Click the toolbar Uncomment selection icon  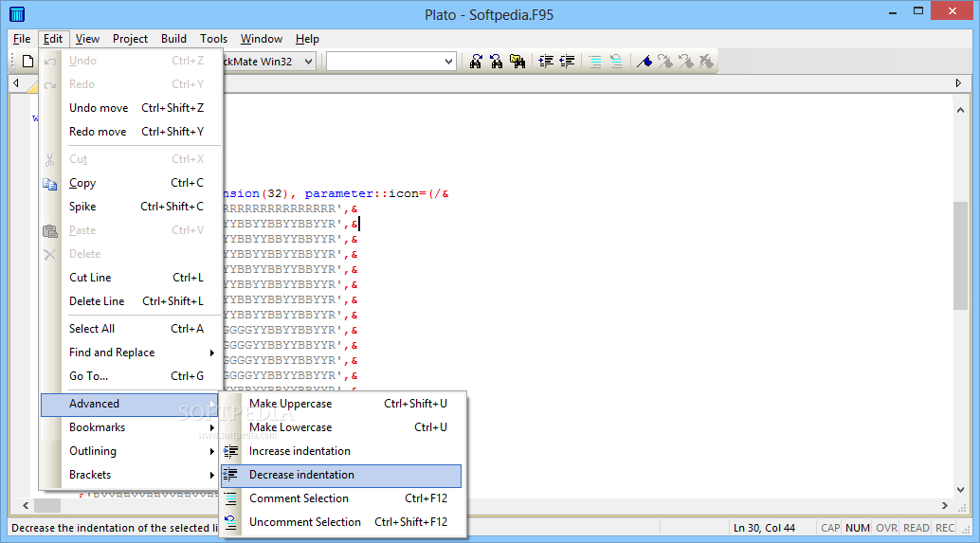tap(616, 62)
